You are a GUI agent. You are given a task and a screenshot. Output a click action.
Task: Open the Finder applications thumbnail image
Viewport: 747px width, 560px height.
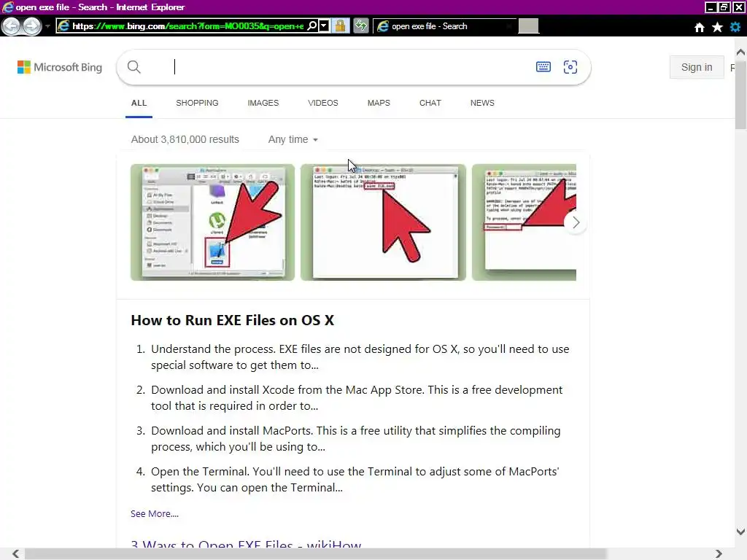tap(212, 222)
